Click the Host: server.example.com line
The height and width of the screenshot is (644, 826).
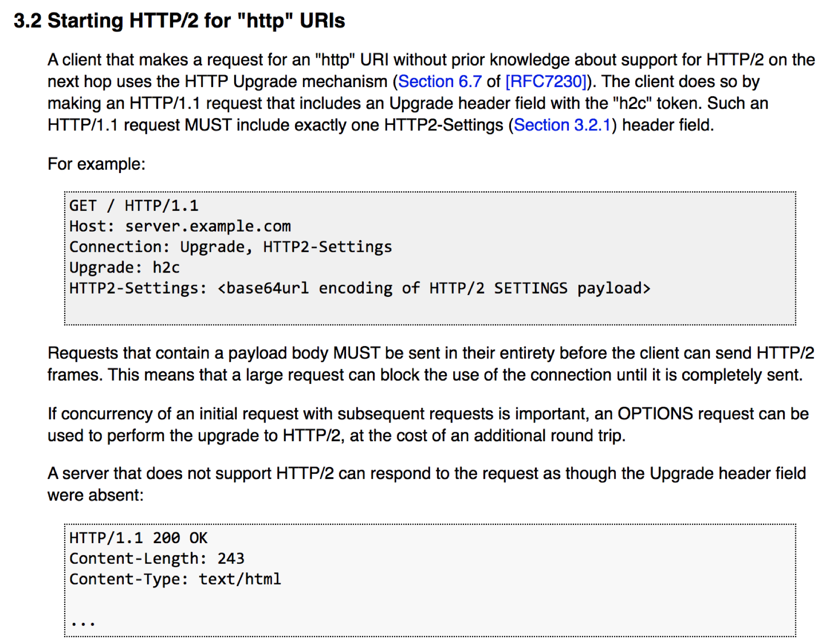[180, 226]
